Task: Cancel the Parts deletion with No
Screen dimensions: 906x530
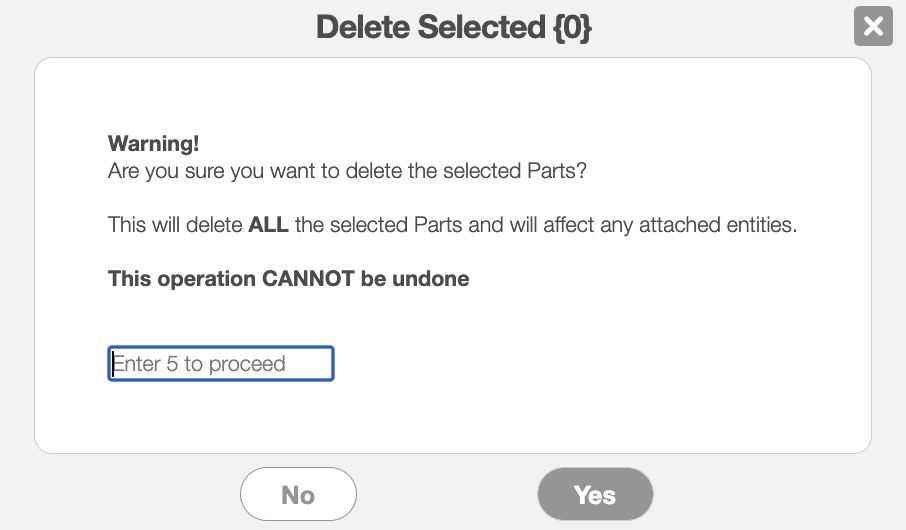Action: (x=298, y=495)
